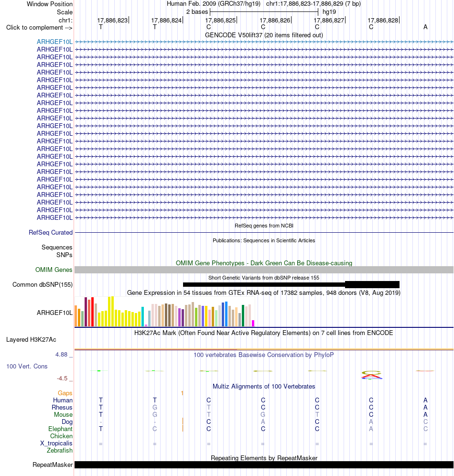Open the OMIM Gene Phenotypes track title

(264, 263)
